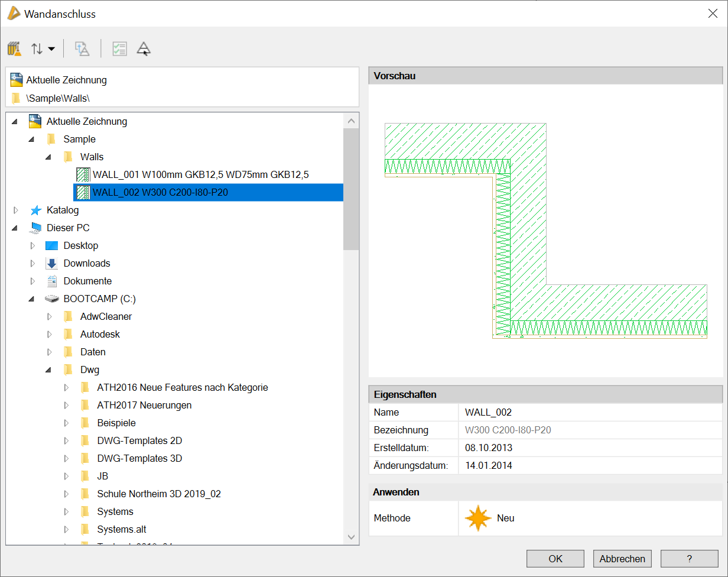Open the sort arrows dropdown
Viewport: 728px width, 577px height.
[43, 48]
